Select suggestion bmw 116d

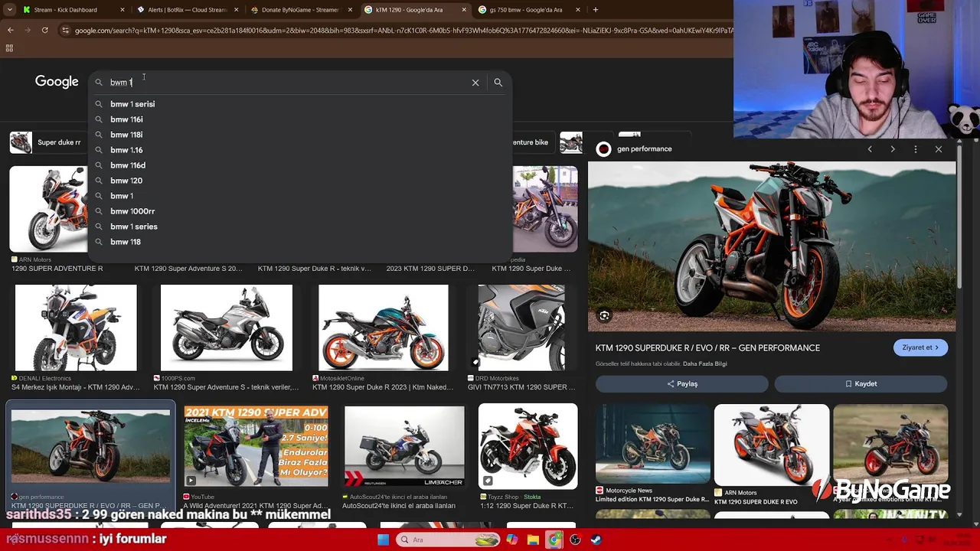tap(300, 165)
